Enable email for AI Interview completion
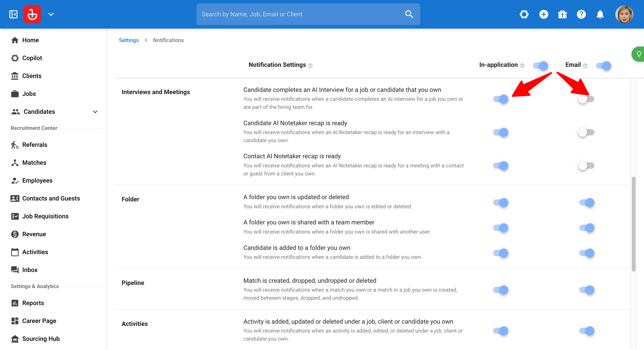This screenshot has height=350, width=644. click(586, 99)
